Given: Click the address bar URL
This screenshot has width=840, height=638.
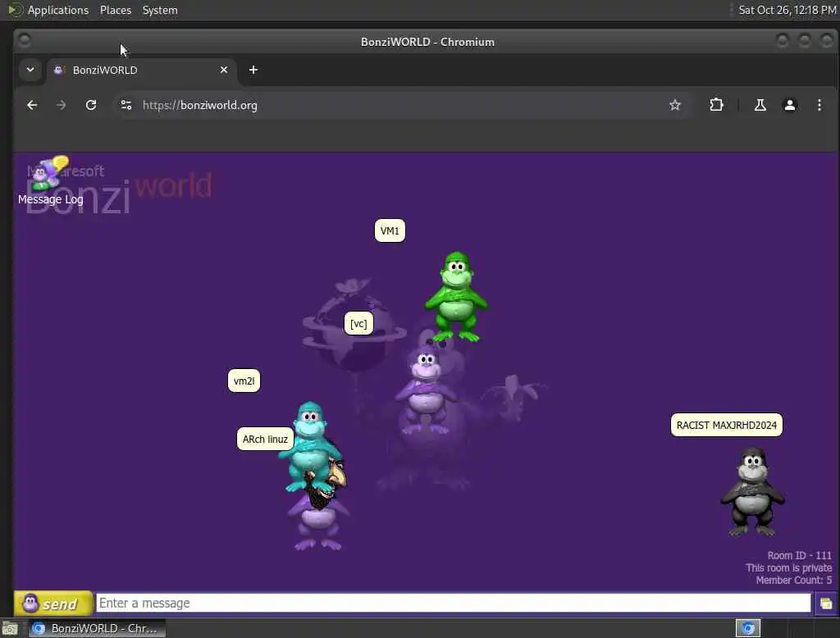Looking at the screenshot, I should [x=200, y=105].
